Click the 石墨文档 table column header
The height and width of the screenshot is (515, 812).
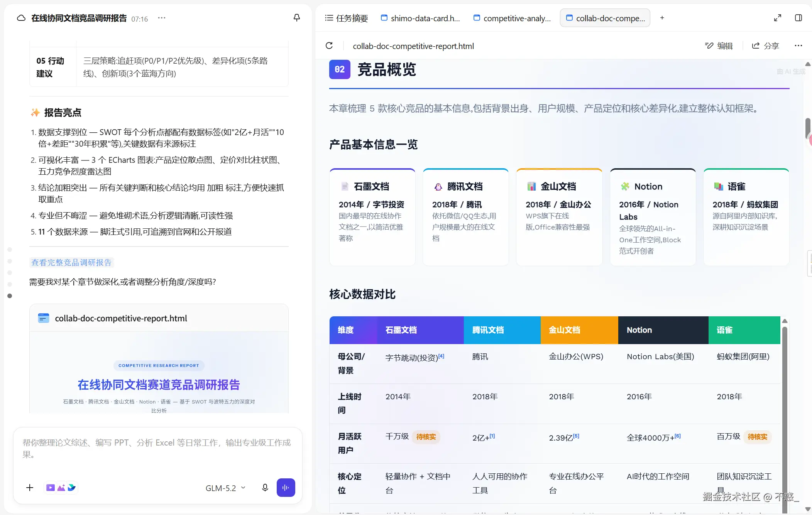(420, 330)
